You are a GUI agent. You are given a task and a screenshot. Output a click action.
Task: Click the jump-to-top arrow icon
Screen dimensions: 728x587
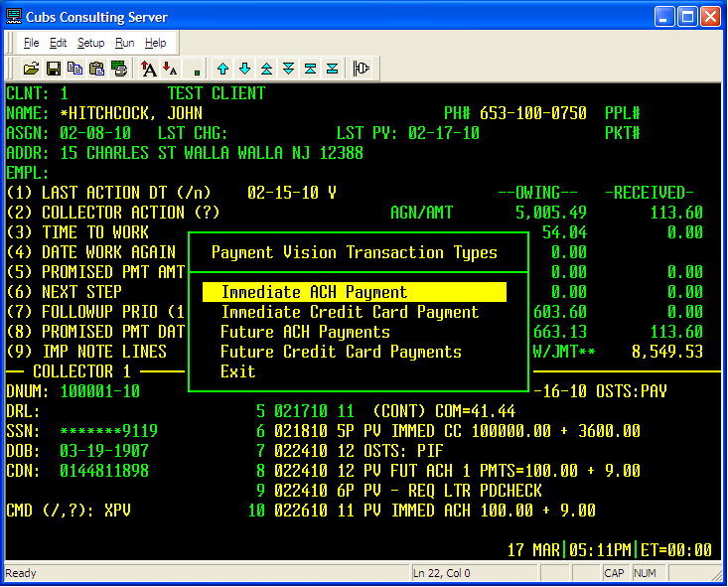(x=310, y=69)
